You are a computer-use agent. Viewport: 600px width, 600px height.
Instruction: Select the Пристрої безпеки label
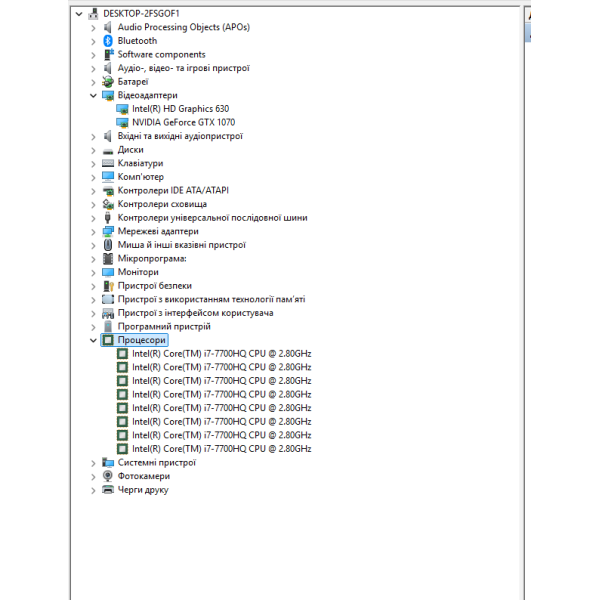pos(155,286)
